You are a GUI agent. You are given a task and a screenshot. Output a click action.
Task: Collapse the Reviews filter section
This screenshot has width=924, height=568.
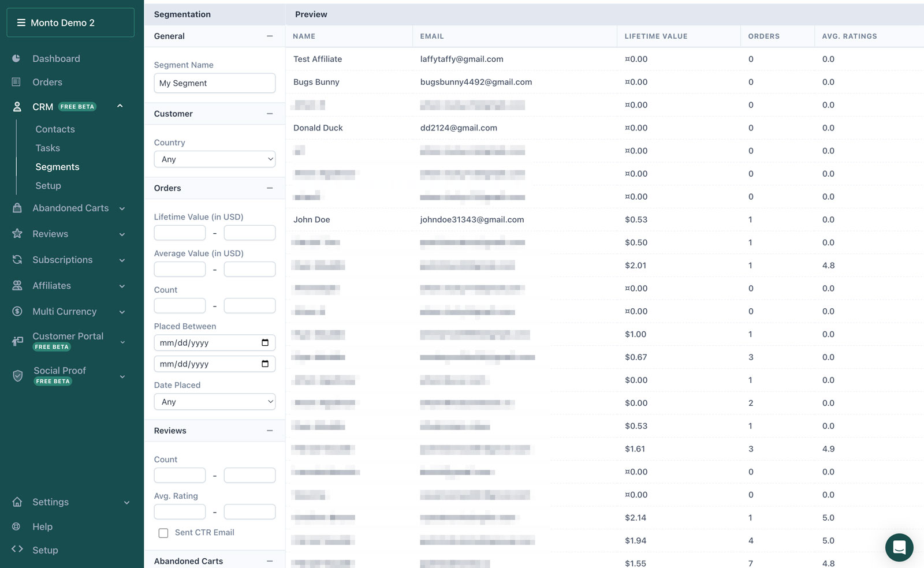269,431
